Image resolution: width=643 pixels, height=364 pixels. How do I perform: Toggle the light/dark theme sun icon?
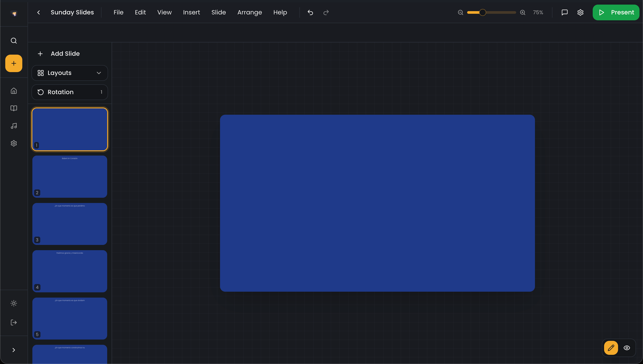pyautogui.click(x=14, y=303)
